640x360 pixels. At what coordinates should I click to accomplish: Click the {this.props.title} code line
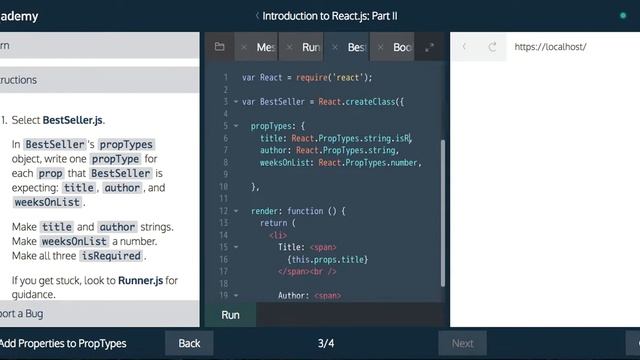[327, 259]
